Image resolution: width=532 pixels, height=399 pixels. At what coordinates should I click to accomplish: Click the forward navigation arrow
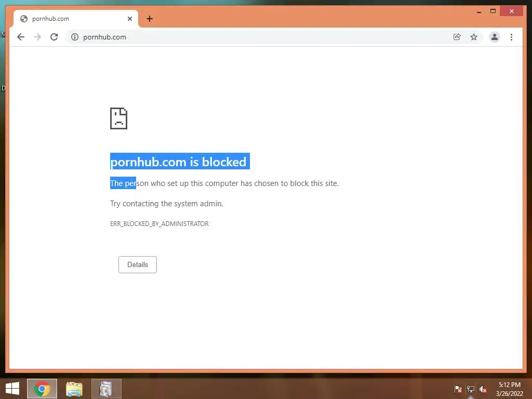pos(37,37)
